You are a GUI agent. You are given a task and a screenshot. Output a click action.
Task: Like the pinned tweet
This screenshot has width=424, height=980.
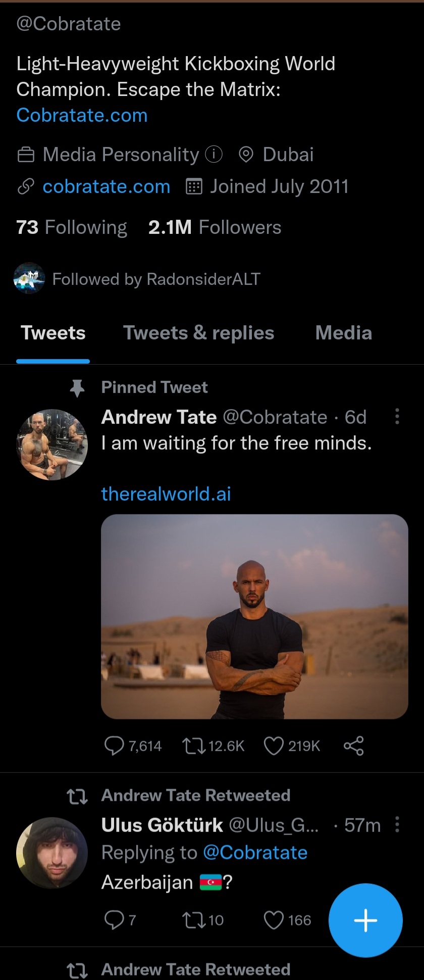[x=274, y=746]
